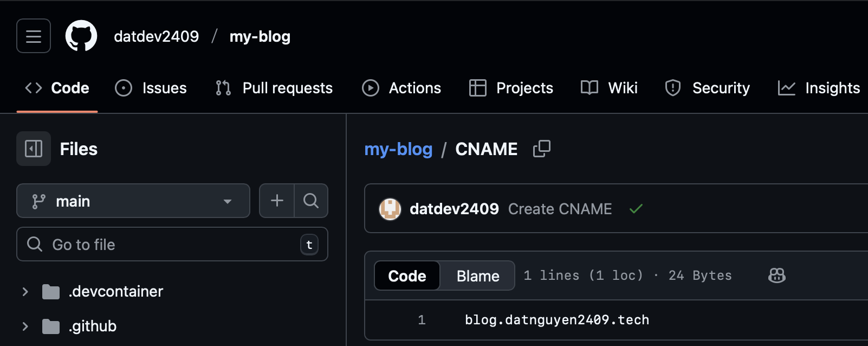Expand the .github folder

click(25, 326)
